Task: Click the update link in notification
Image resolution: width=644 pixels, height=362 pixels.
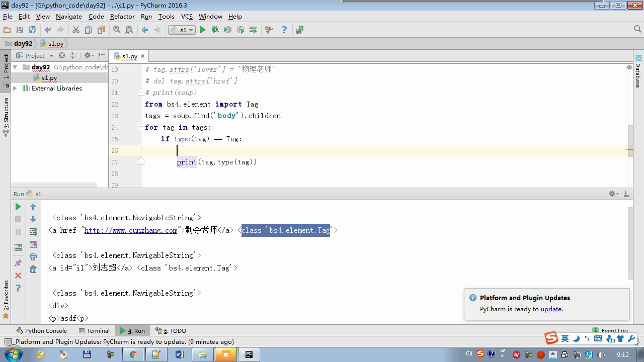Action: point(551,309)
